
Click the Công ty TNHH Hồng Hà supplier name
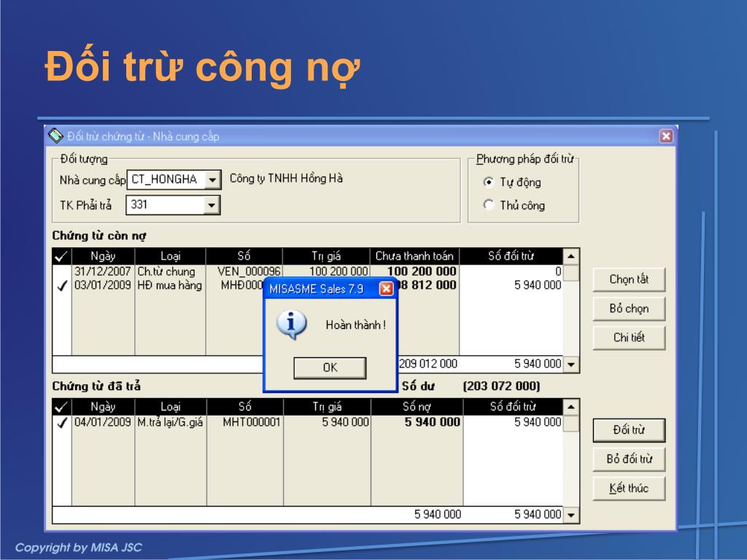coord(286,179)
